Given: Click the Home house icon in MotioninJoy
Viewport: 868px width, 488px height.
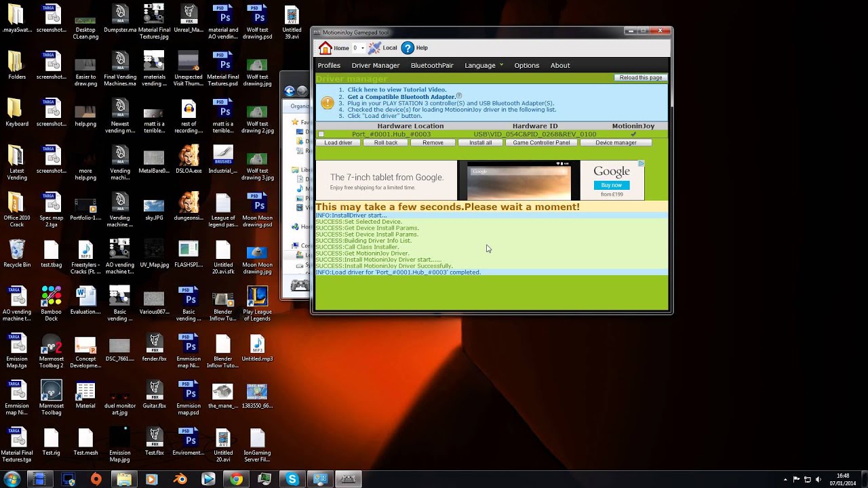Looking at the screenshot, I should pos(325,47).
